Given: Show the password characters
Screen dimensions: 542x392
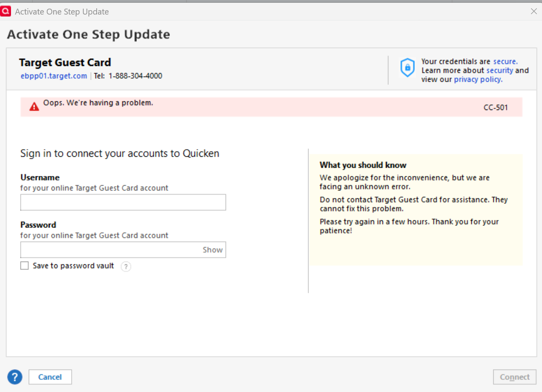Looking at the screenshot, I should [213, 250].
